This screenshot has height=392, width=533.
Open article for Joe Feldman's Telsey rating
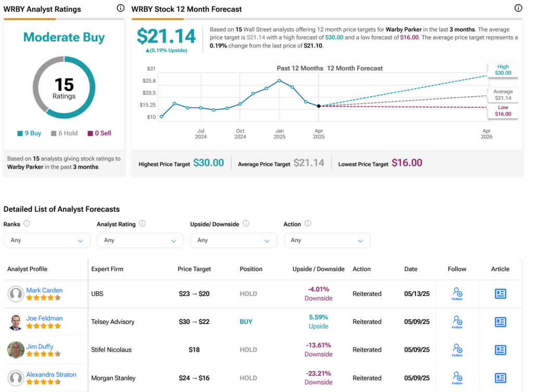coord(500,322)
